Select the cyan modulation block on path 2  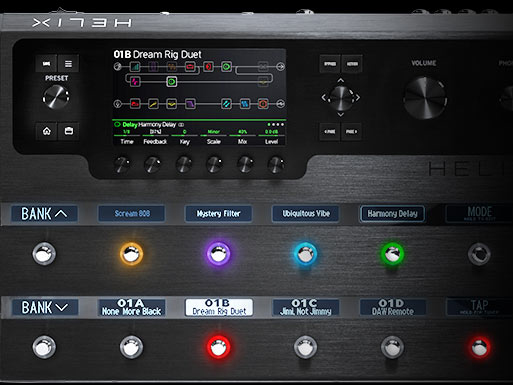click(x=226, y=104)
